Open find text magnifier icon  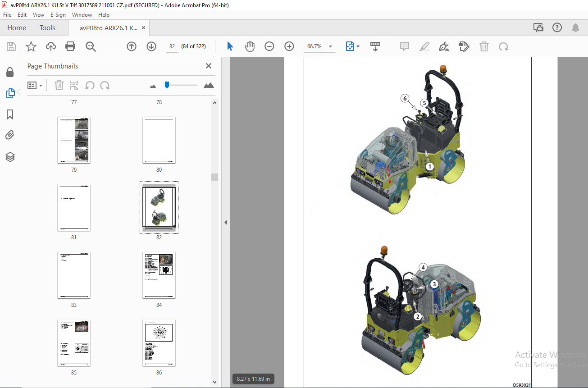(91, 46)
